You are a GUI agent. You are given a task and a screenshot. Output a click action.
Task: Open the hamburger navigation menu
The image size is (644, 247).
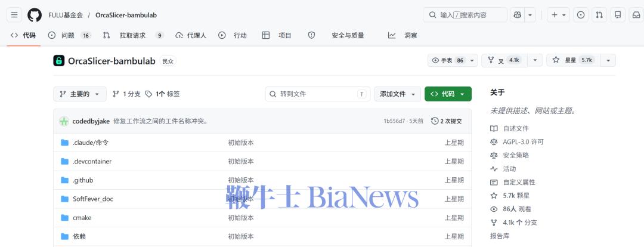[14, 15]
